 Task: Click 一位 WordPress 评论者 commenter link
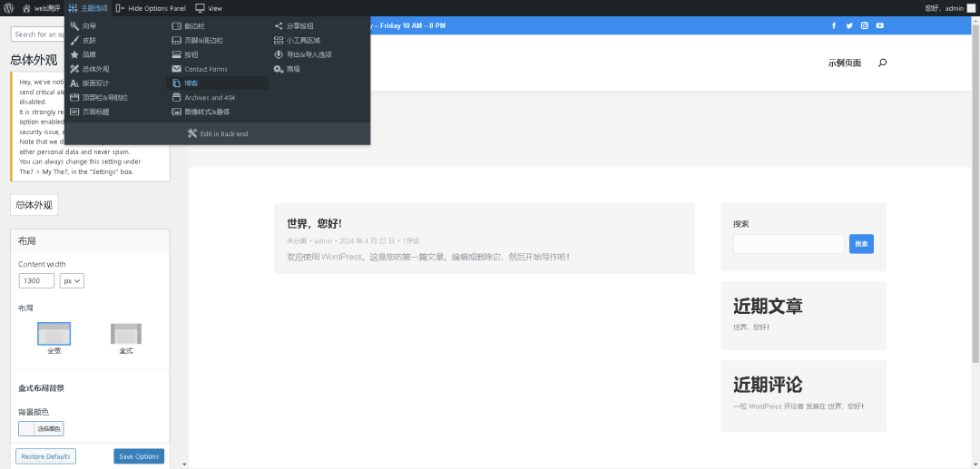click(769, 406)
